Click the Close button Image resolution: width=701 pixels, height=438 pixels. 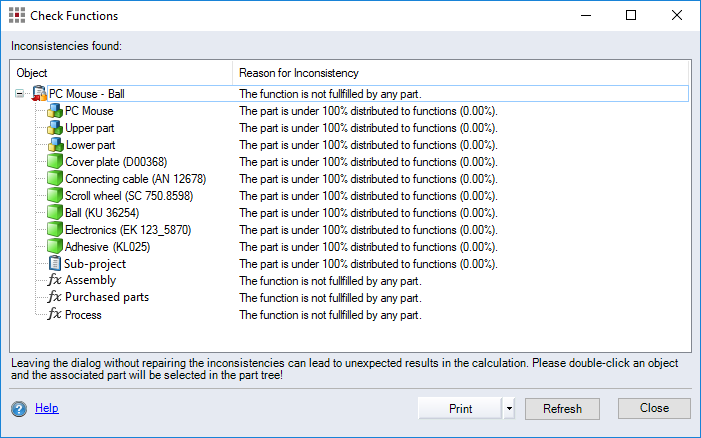point(654,408)
